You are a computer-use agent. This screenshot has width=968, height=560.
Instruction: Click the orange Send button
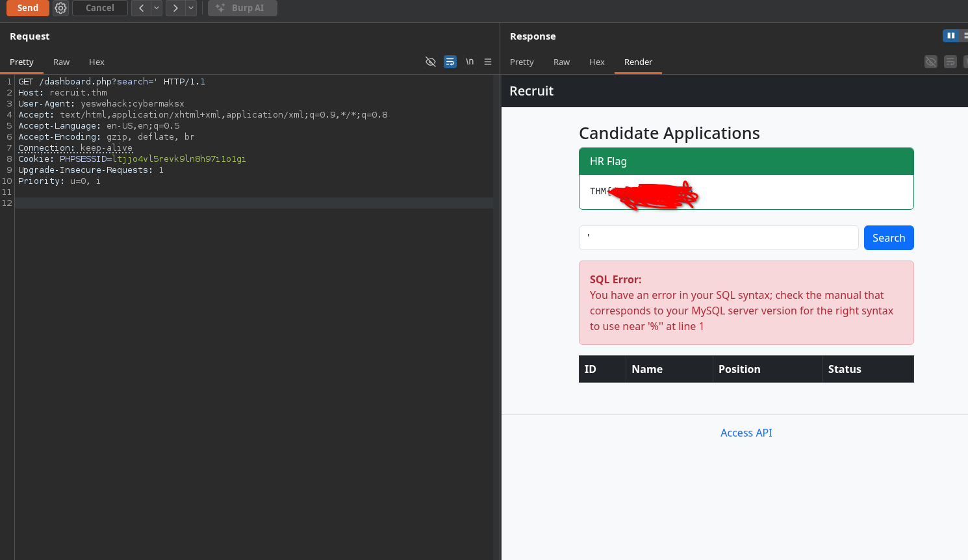click(x=28, y=8)
